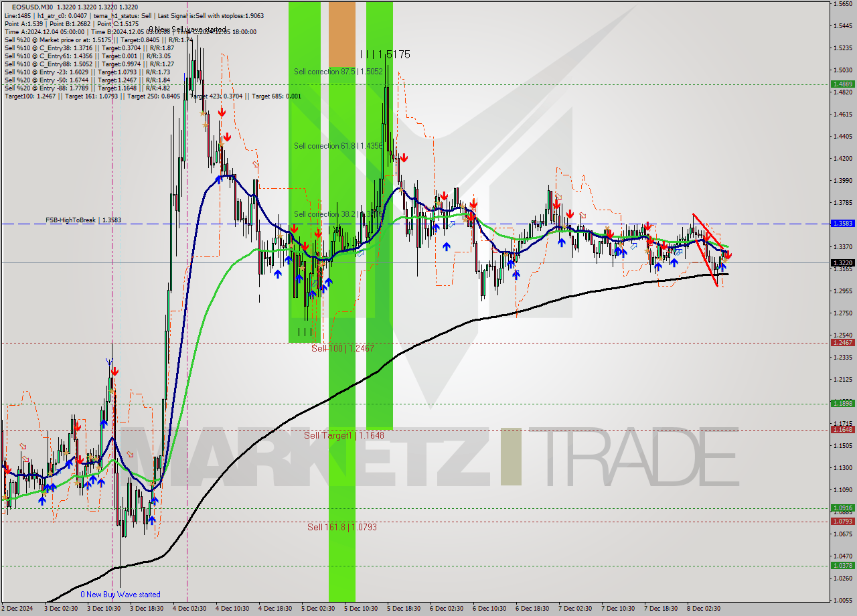This screenshot has width=857, height=616.
Task: Click the Sell correction 61.8 | 1.4356 label
Action: pos(338,146)
